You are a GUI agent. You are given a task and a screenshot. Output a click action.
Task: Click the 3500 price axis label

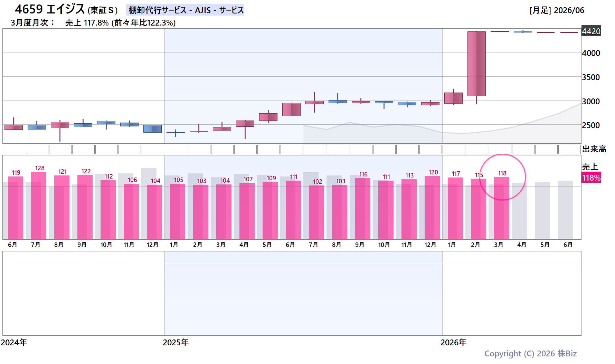pos(591,77)
